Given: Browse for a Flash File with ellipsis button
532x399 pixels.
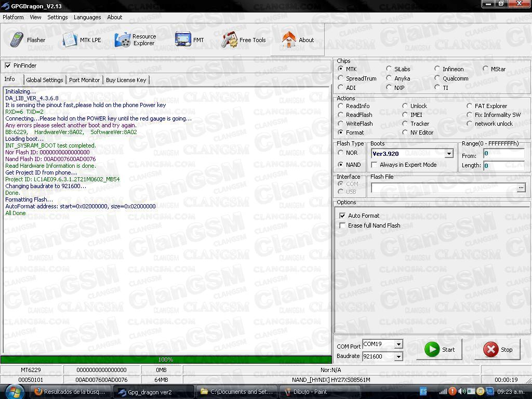Looking at the screenshot, I should coord(521,188).
